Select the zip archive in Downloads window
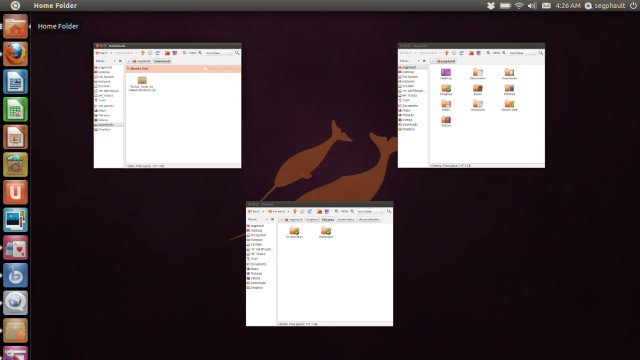The width and height of the screenshot is (640, 360). [142, 84]
